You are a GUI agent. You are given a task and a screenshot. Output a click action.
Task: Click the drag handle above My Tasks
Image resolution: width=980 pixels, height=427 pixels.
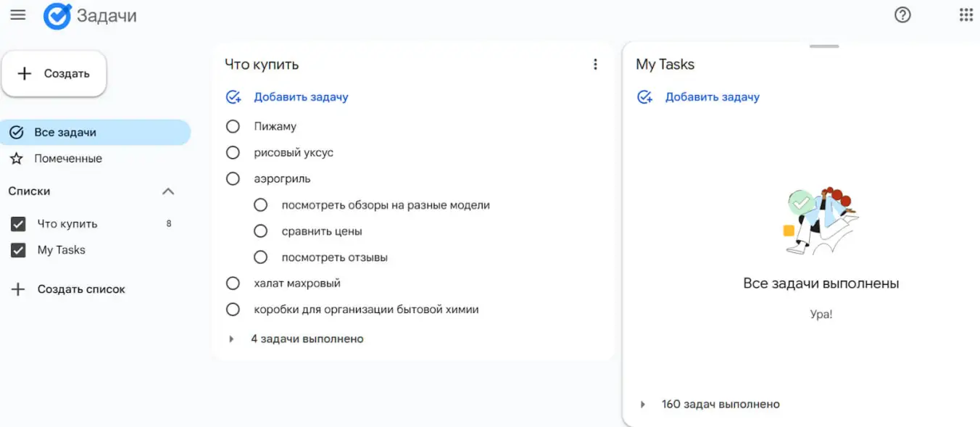coord(824,46)
